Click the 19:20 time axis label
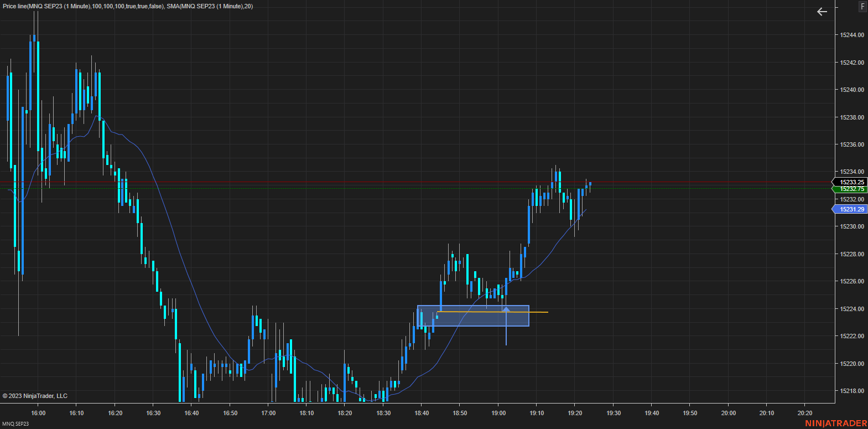 (575, 413)
